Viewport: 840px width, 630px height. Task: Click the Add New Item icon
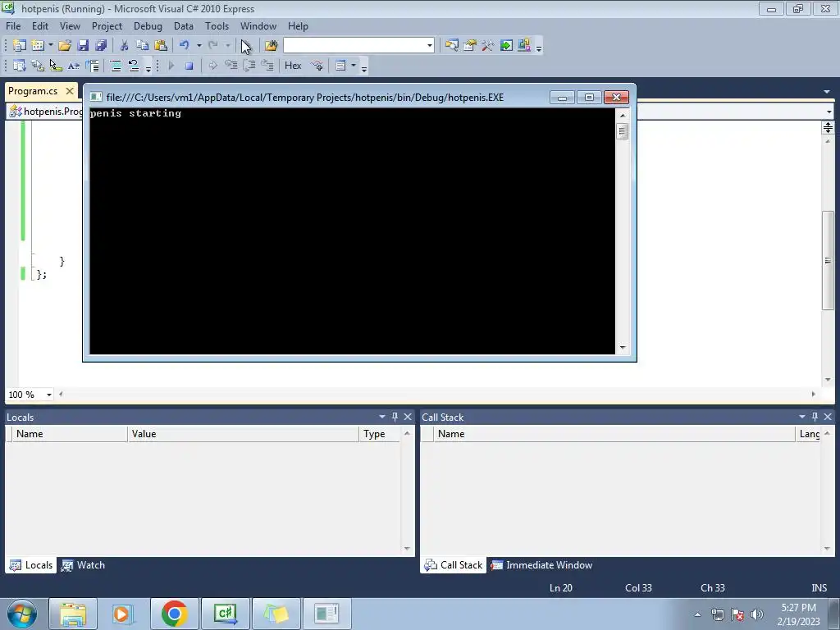coord(38,46)
